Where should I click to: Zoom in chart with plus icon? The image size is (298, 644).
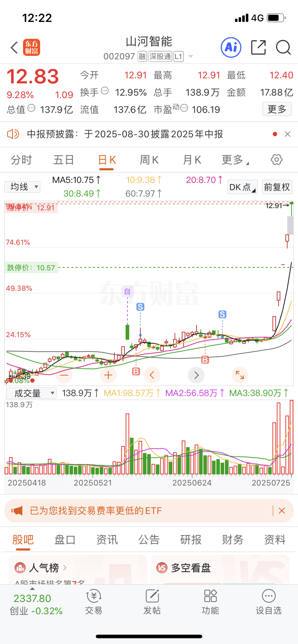pos(108,375)
